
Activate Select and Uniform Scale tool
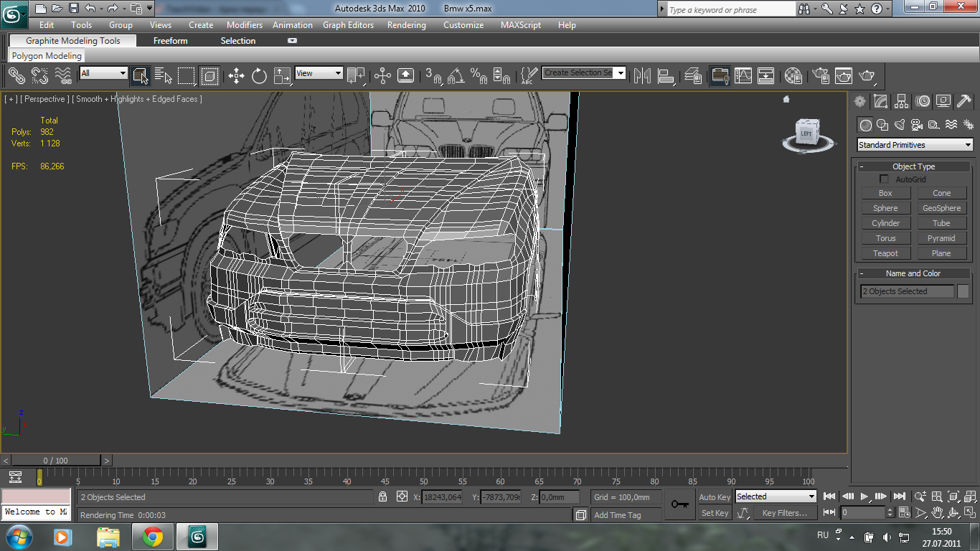point(282,75)
